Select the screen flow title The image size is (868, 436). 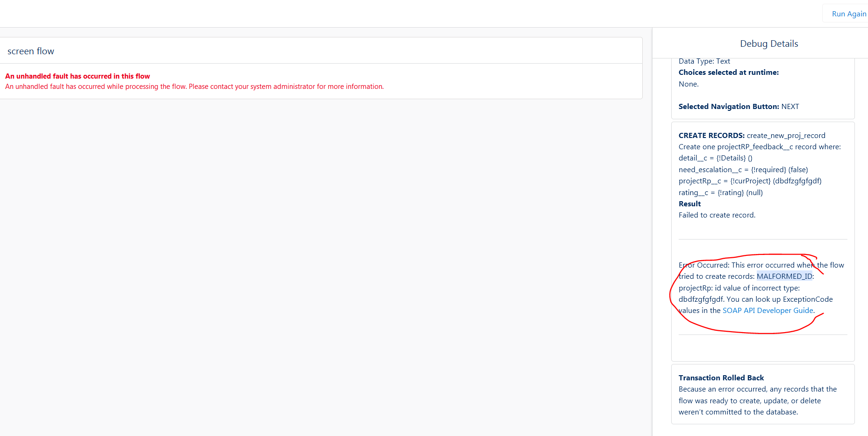(x=30, y=51)
